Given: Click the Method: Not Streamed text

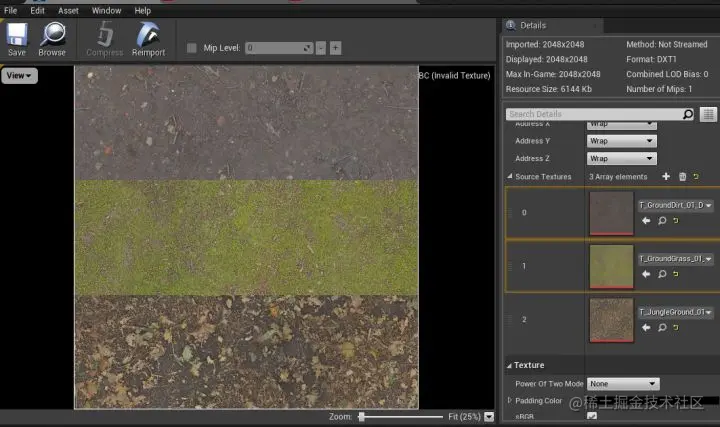Looking at the screenshot, I should (x=667, y=45).
